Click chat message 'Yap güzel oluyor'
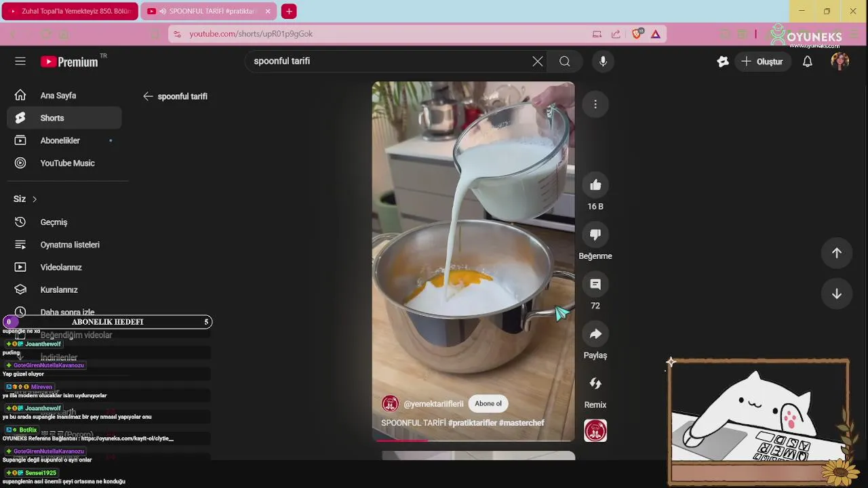Image resolution: width=868 pixels, height=488 pixels. [x=23, y=374]
